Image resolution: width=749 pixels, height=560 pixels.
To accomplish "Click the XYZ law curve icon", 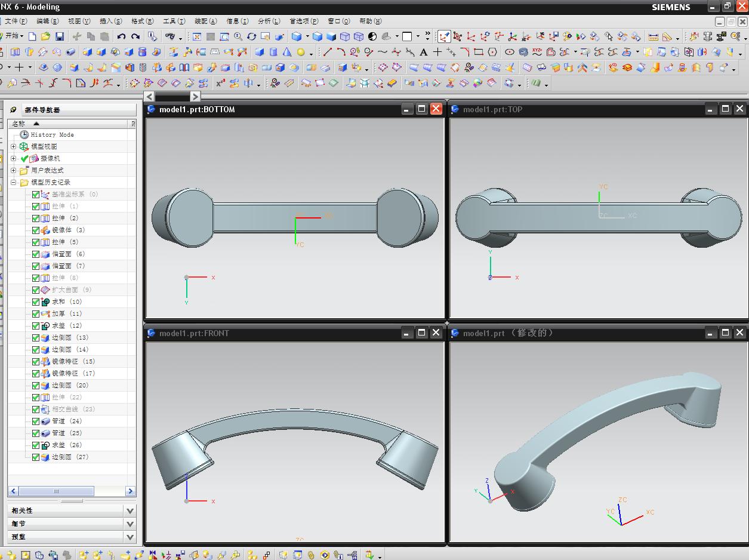I will point(537,52).
